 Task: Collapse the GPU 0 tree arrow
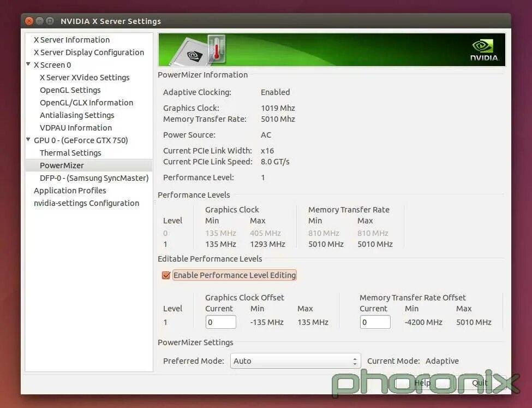[28, 140]
